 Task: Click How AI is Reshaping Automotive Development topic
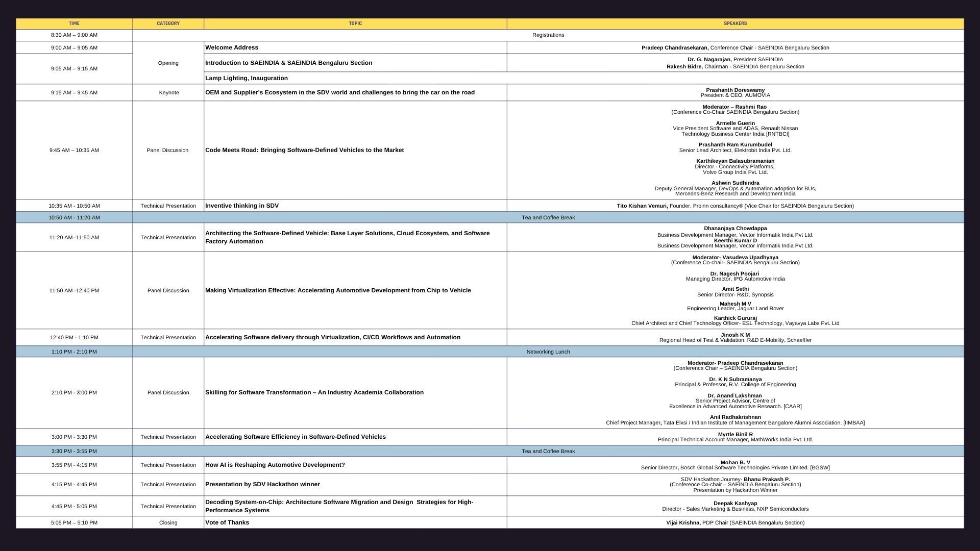(275, 465)
